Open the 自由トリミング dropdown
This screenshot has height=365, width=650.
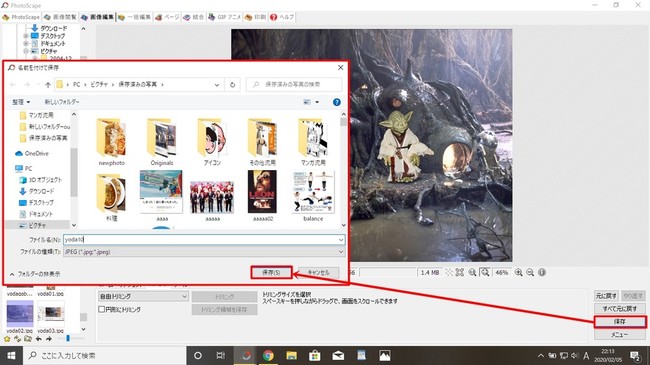click(143, 296)
